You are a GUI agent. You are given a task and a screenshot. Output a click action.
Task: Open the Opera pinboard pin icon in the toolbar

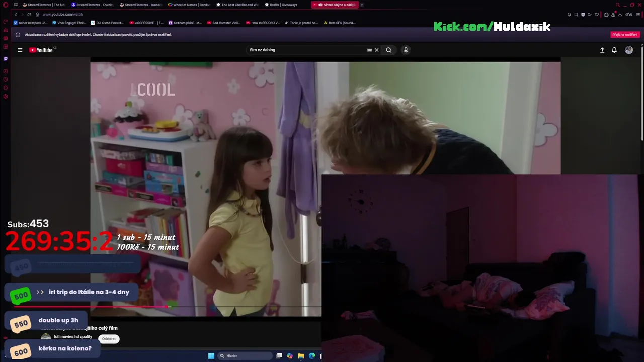tap(569, 14)
